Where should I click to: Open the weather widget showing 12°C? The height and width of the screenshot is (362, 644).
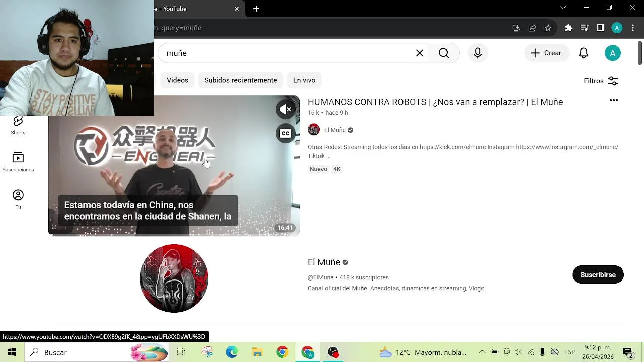pos(423,352)
